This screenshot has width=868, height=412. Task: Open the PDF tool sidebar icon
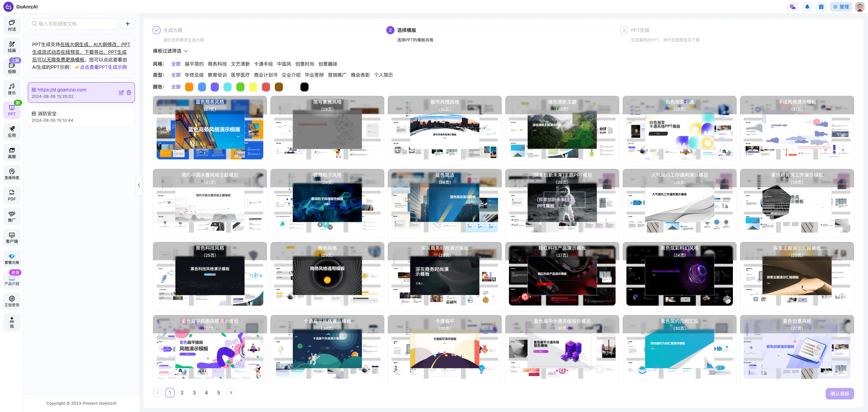(12, 195)
